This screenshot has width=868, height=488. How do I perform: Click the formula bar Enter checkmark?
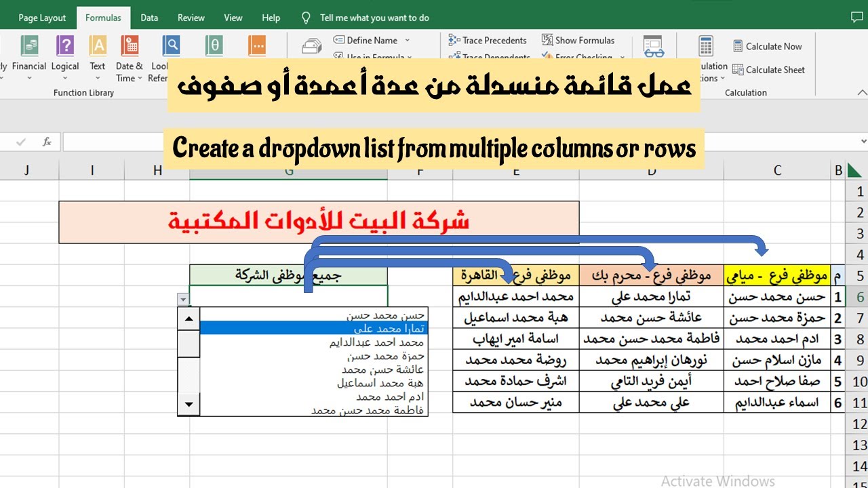pyautogui.click(x=21, y=142)
